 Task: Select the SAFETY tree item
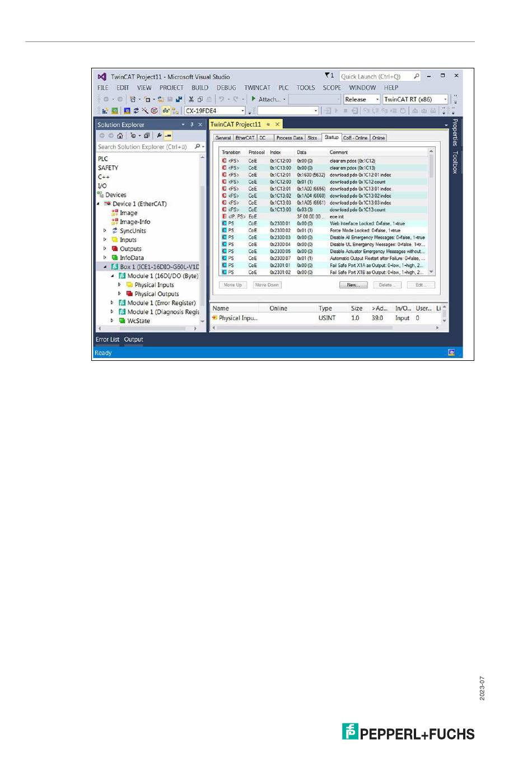[x=108, y=168]
